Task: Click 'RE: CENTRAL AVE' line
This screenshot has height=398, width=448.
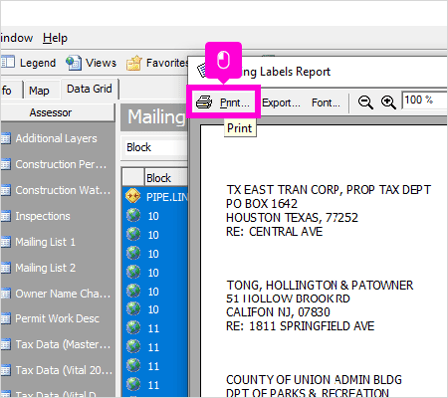Action: pos(274,232)
